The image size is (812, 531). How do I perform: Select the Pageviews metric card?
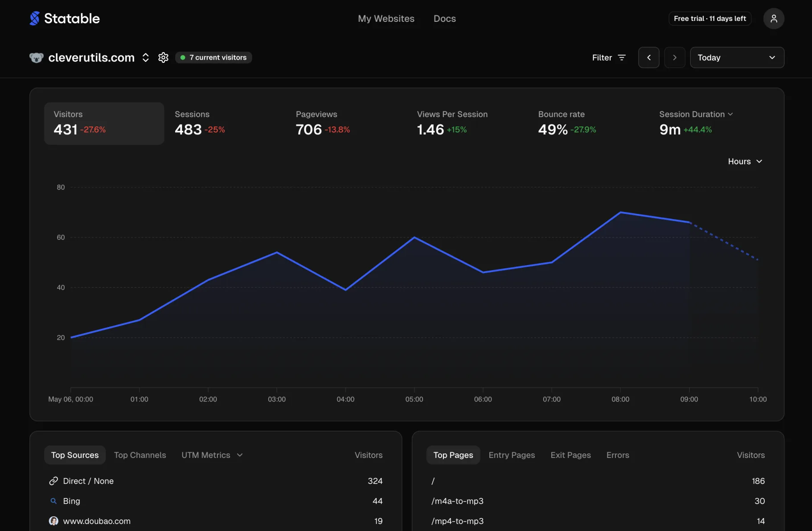pos(347,123)
